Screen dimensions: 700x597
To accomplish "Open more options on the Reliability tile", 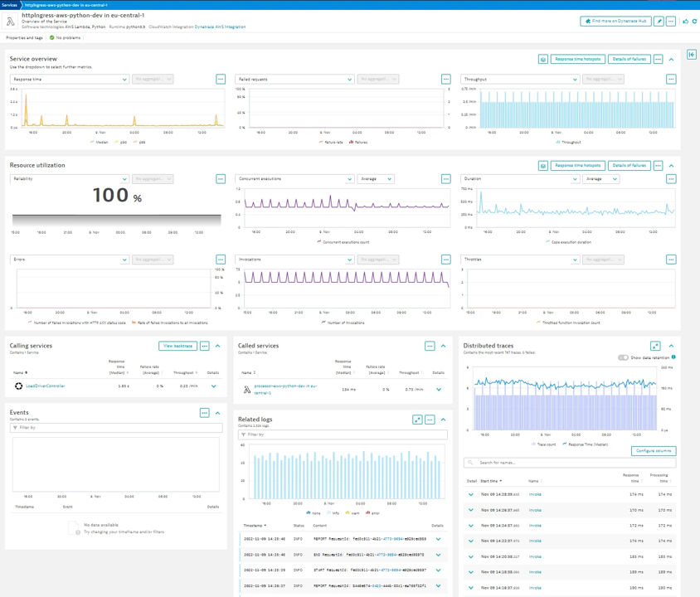I will 220,178.
